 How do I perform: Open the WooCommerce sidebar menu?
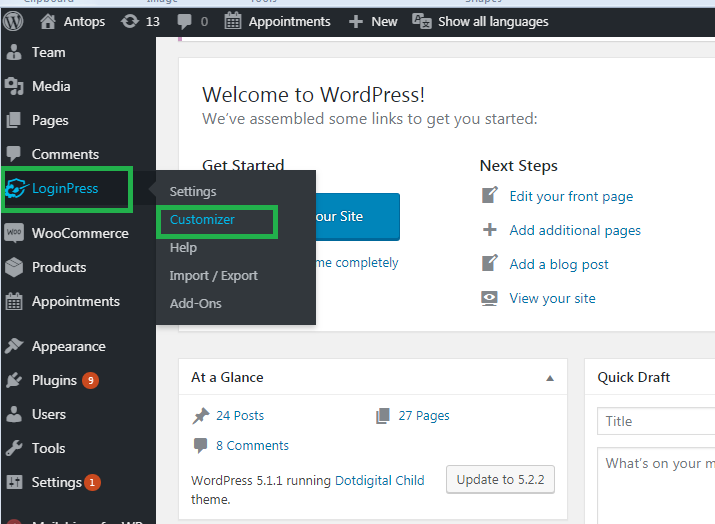coord(78,233)
